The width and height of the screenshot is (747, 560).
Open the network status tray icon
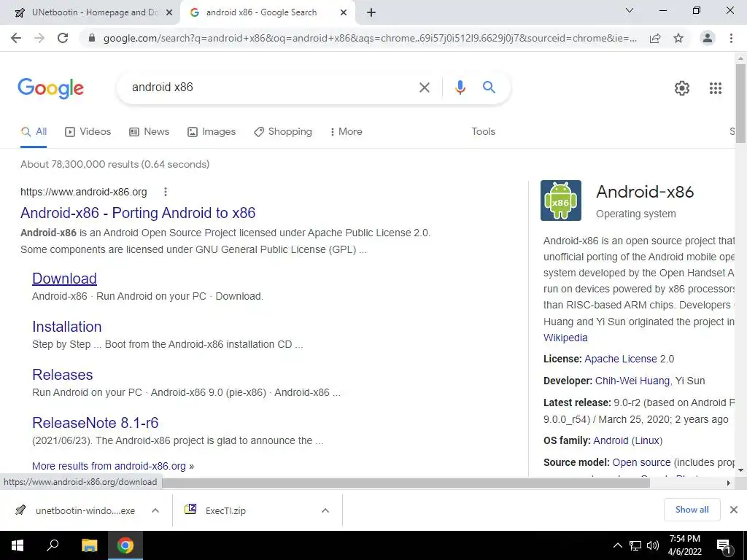pyautogui.click(x=635, y=545)
